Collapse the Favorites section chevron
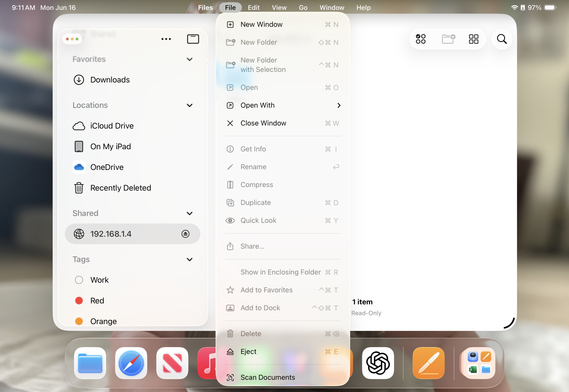Screen dimensions: 569x392 [x=189, y=59]
